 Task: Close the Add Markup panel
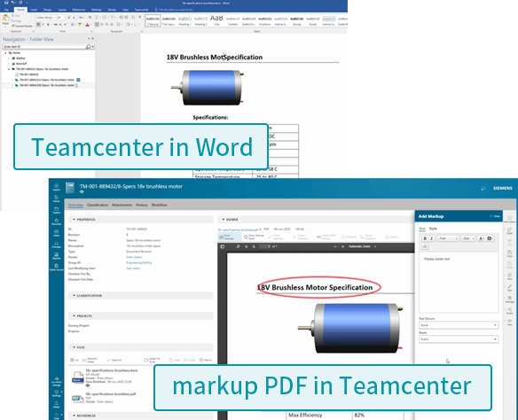(495, 216)
